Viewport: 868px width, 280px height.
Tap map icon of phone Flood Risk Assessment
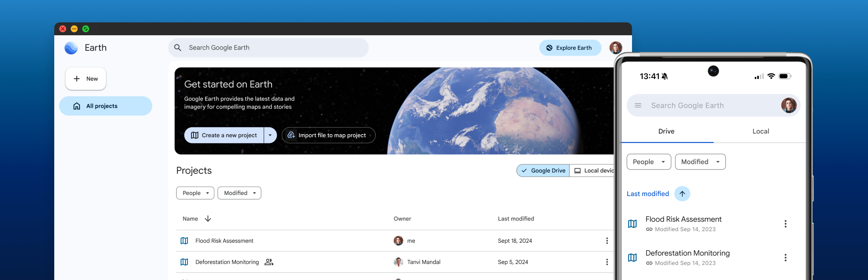[632, 224]
